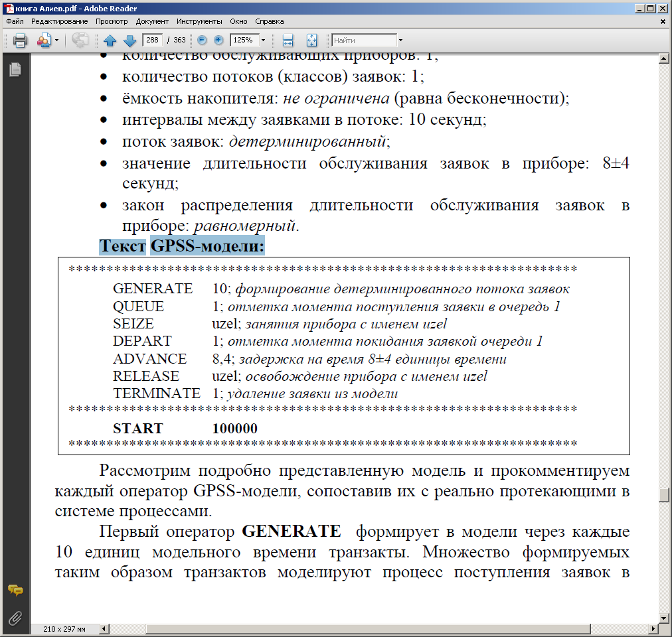
Task: Open the Документ menu
Action: pos(152,21)
